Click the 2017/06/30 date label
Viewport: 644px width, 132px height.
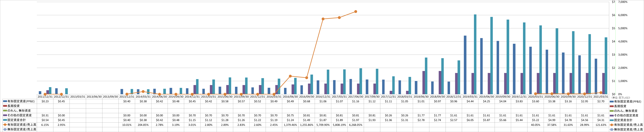(x=356, y=97)
